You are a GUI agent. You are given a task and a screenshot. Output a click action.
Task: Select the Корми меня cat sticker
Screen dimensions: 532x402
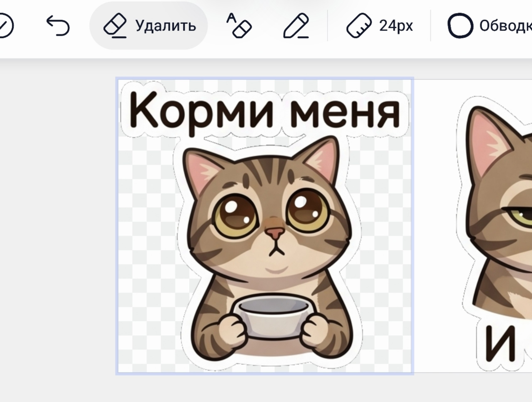265,226
